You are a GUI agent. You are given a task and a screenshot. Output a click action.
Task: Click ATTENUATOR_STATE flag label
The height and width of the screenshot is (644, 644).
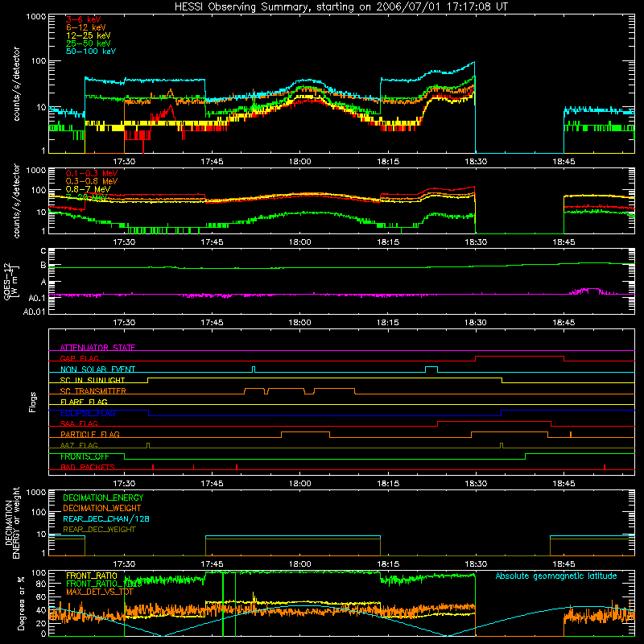coord(97,348)
